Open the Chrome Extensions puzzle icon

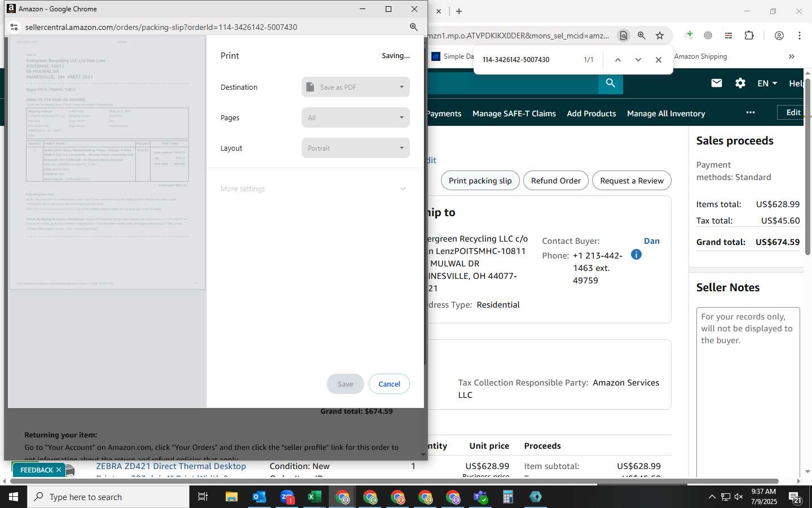click(749, 36)
